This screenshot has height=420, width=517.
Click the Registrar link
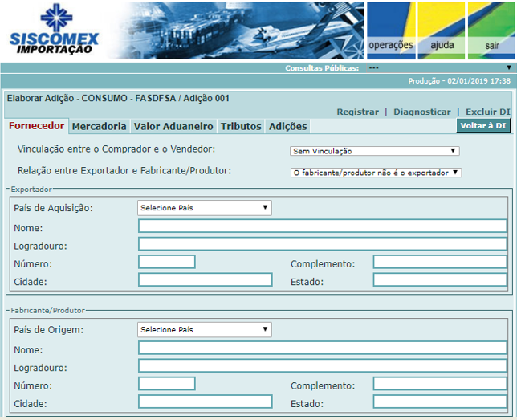(358, 112)
